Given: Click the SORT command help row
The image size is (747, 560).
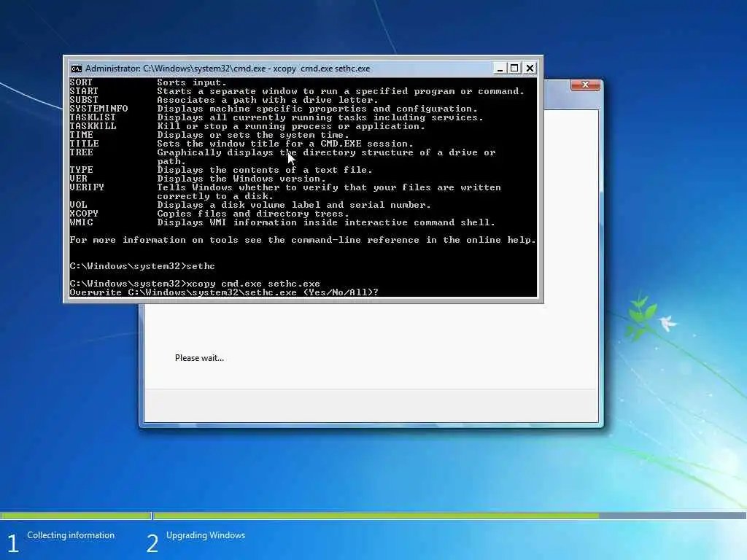Looking at the screenshot, I should pos(148,82).
